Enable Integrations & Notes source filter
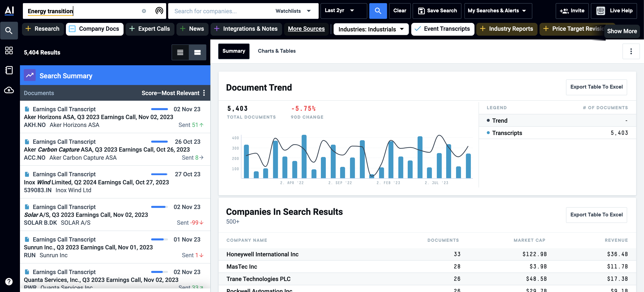The width and height of the screenshot is (644, 292). (x=246, y=29)
